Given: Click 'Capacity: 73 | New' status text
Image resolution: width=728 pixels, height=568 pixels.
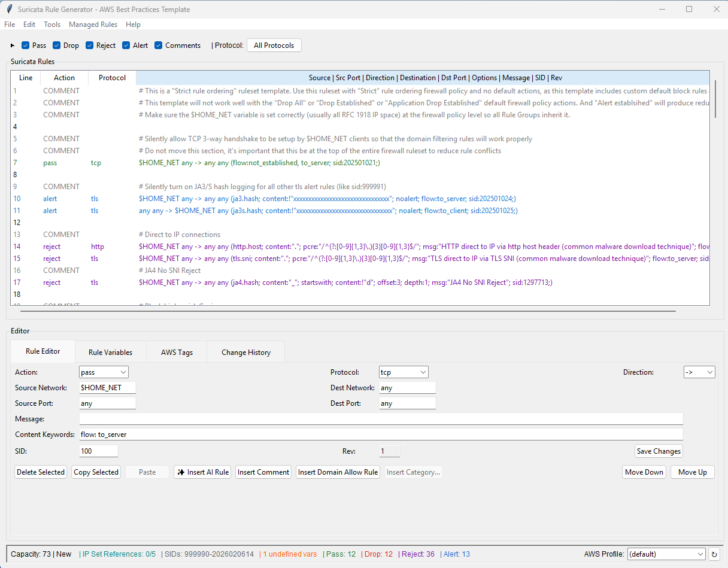Looking at the screenshot, I should pyautogui.click(x=41, y=554).
